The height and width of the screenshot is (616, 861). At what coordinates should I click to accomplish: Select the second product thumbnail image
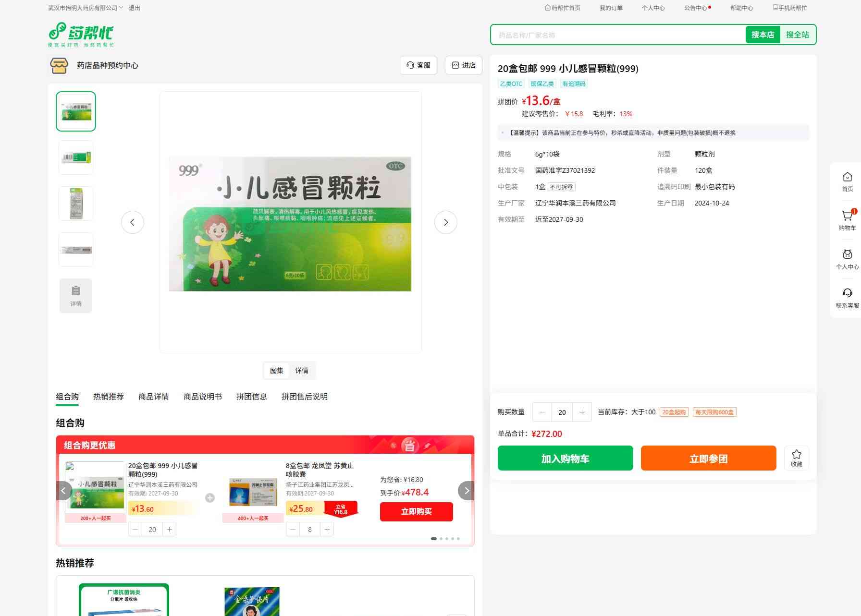76,157
